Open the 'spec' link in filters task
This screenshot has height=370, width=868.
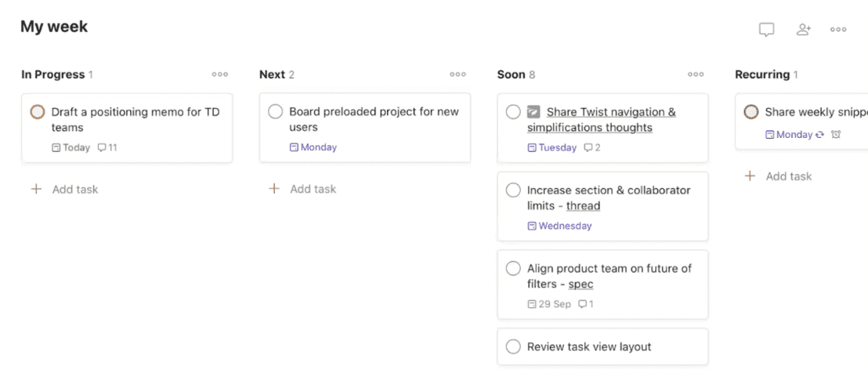(580, 285)
